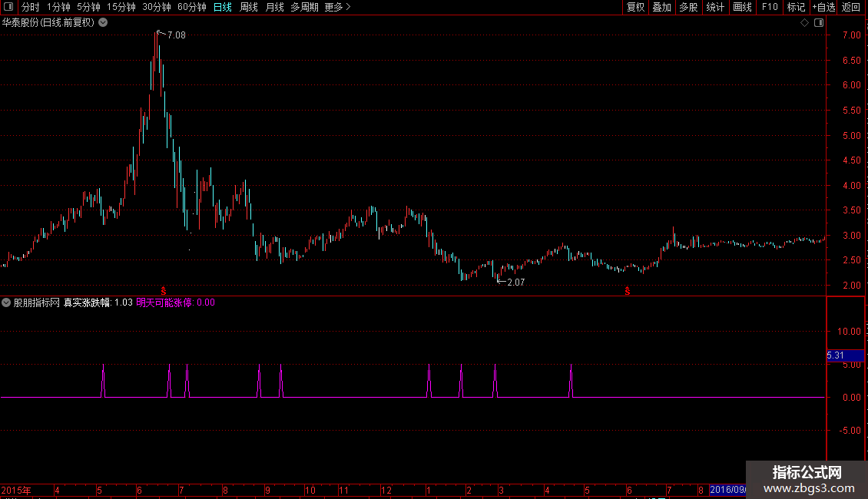Click the 7.08 high price label

click(x=177, y=35)
